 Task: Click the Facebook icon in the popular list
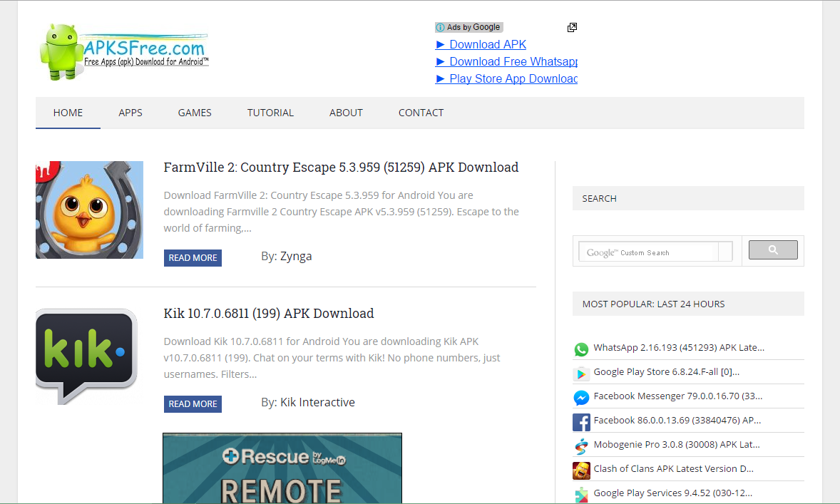pos(581,422)
